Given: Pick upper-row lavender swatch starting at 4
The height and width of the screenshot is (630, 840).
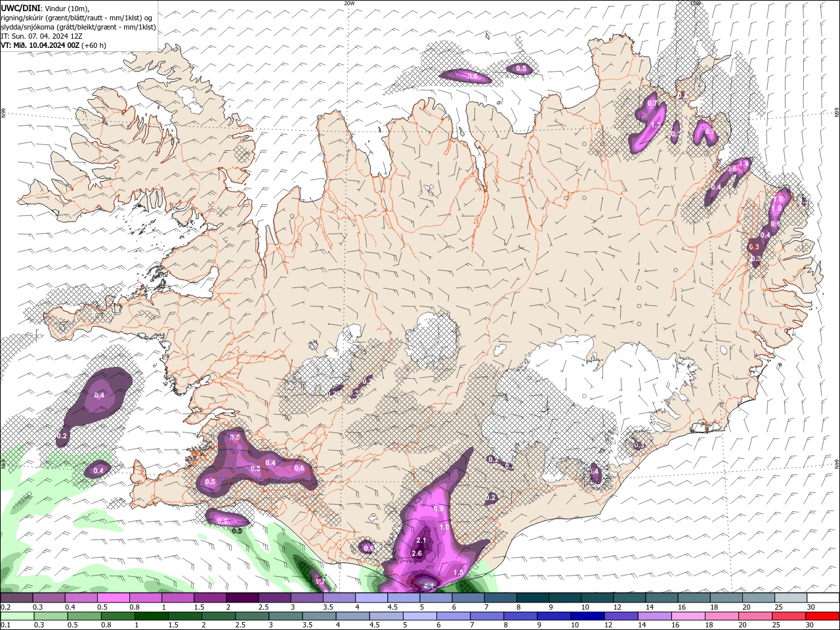Looking at the screenshot, I should (372, 598).
